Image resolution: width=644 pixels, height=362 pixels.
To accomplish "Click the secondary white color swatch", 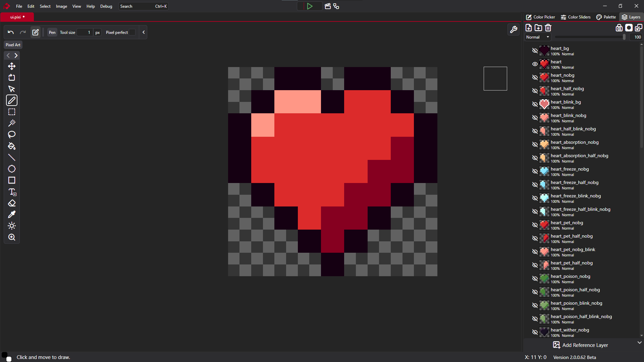I will 9,359.
